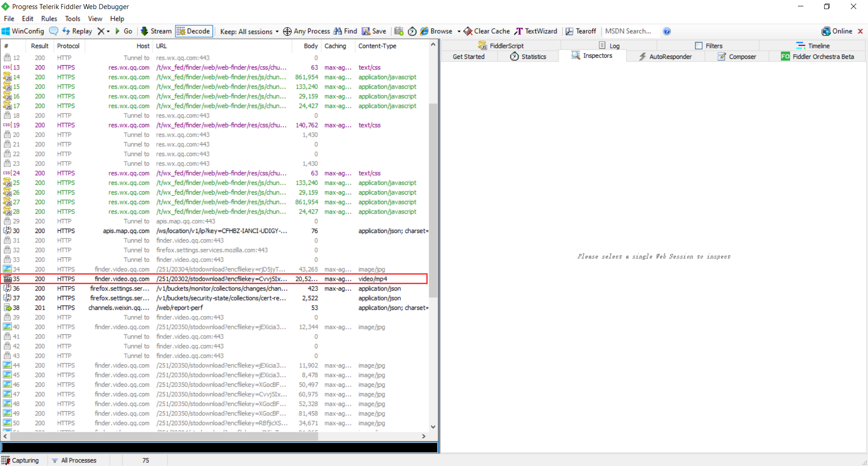Screen dimensions: 868x466
Task: Click the MSDN Search input field
Action: 629,31
